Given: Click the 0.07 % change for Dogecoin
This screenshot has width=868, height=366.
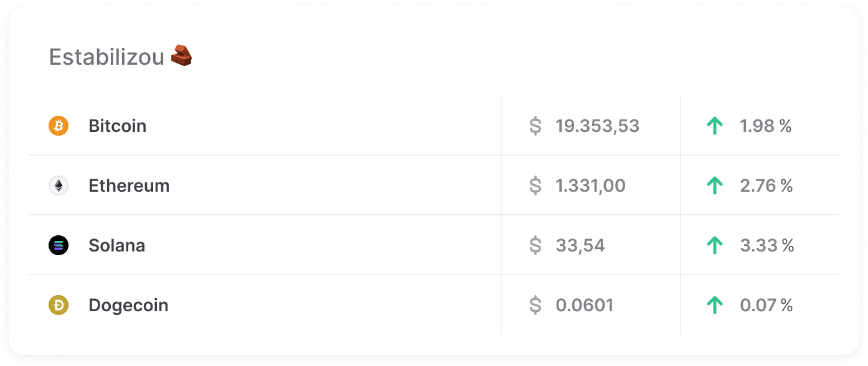Looking at the screenshot, I should 766,305.
